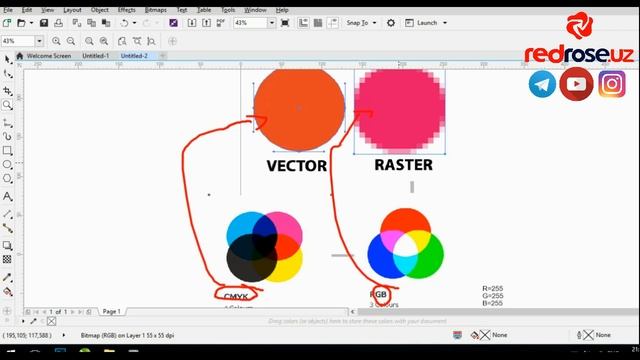Click the Export icon

[207, 23]
